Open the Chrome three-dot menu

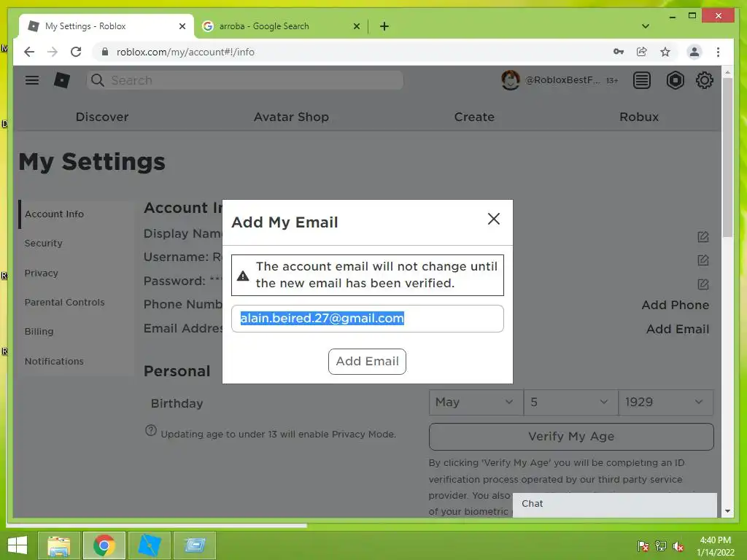point(718,52)
